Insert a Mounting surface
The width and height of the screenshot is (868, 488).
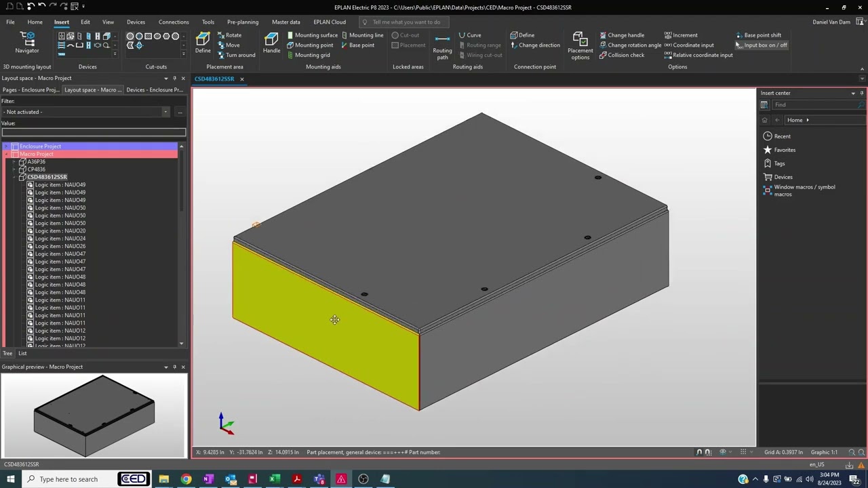312,35
